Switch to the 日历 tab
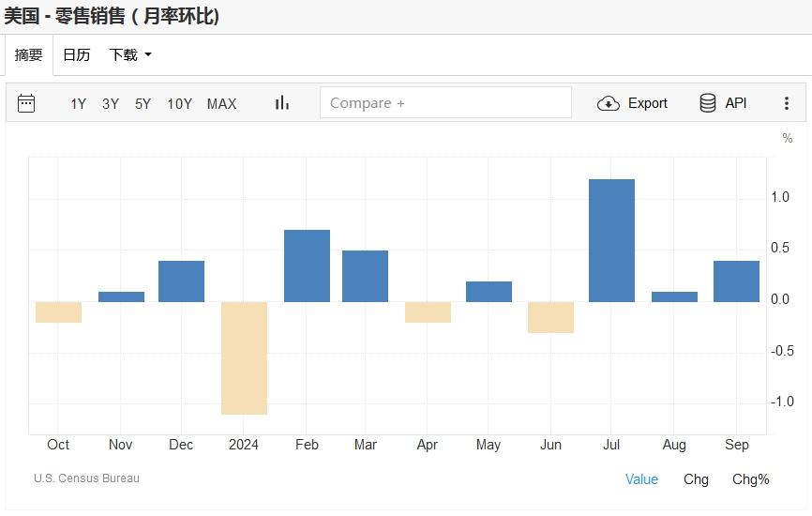The width and height of the screenshot is (812, 516). pyautogui.click(x=76, y=55)
